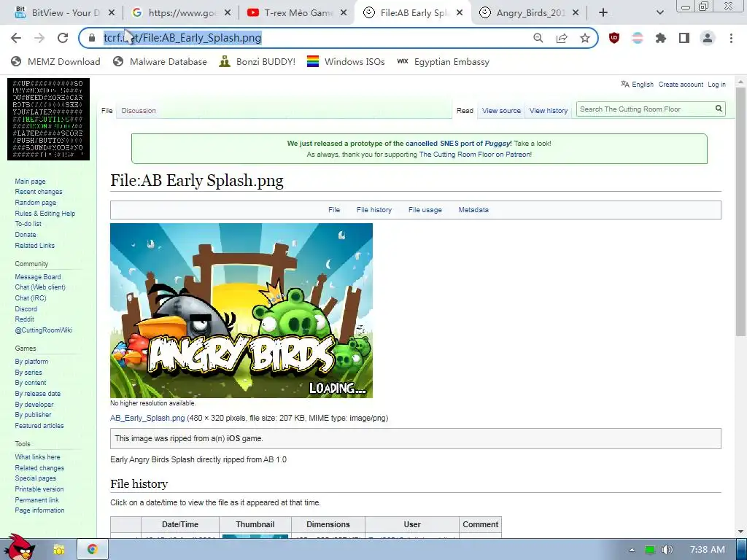Jump to the File usage section
747x560 pixels.
click(425, 209)
